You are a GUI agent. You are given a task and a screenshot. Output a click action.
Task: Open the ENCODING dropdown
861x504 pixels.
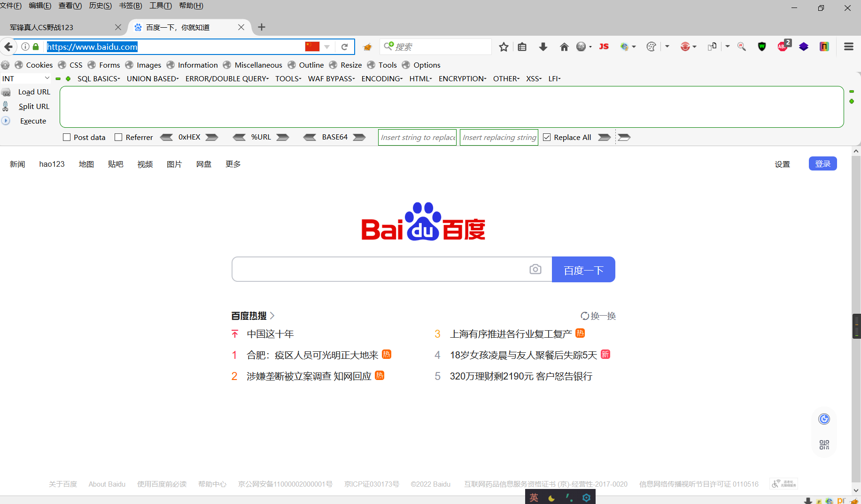coord(381,78)
